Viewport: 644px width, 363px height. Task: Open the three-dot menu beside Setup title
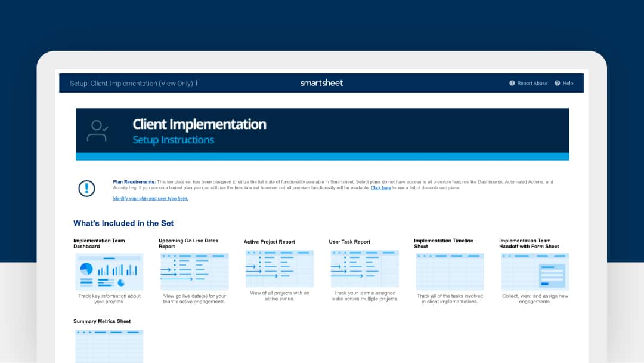196,83
